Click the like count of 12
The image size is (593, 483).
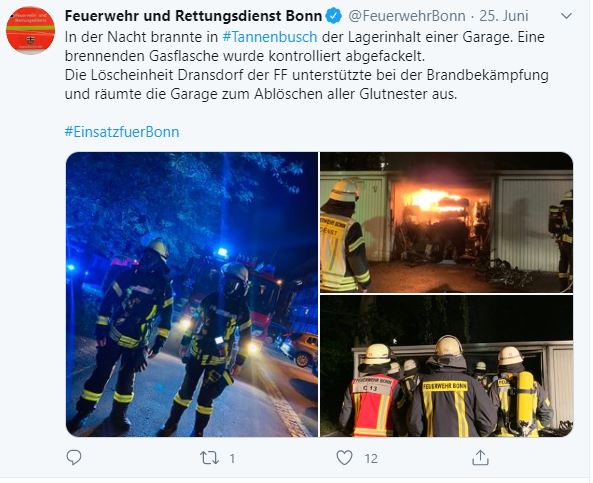371,459
